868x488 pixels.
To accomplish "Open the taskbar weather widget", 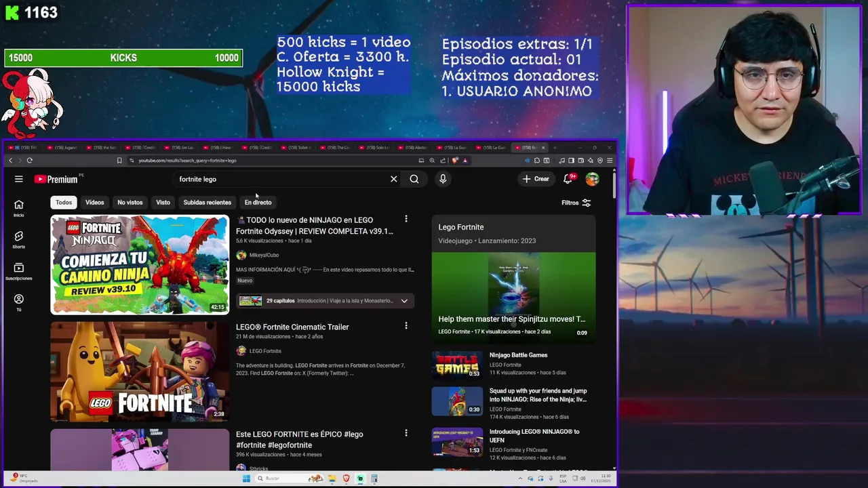I will [x=24, y=479].
